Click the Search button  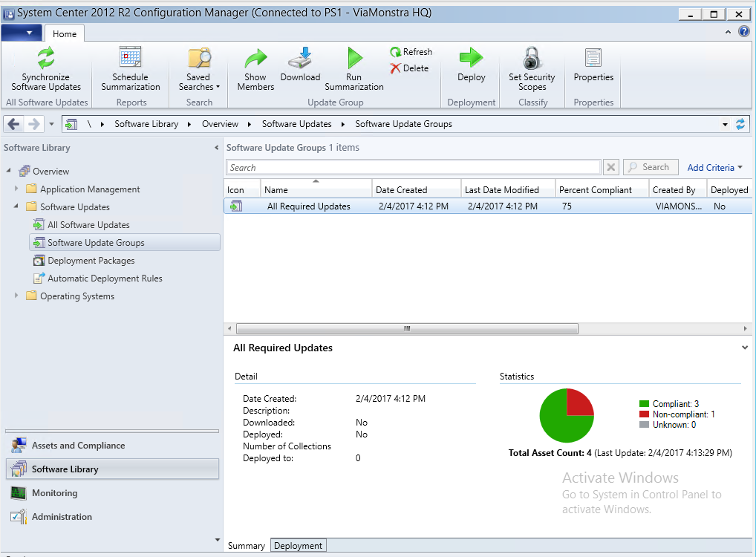(x=650, y=168)
